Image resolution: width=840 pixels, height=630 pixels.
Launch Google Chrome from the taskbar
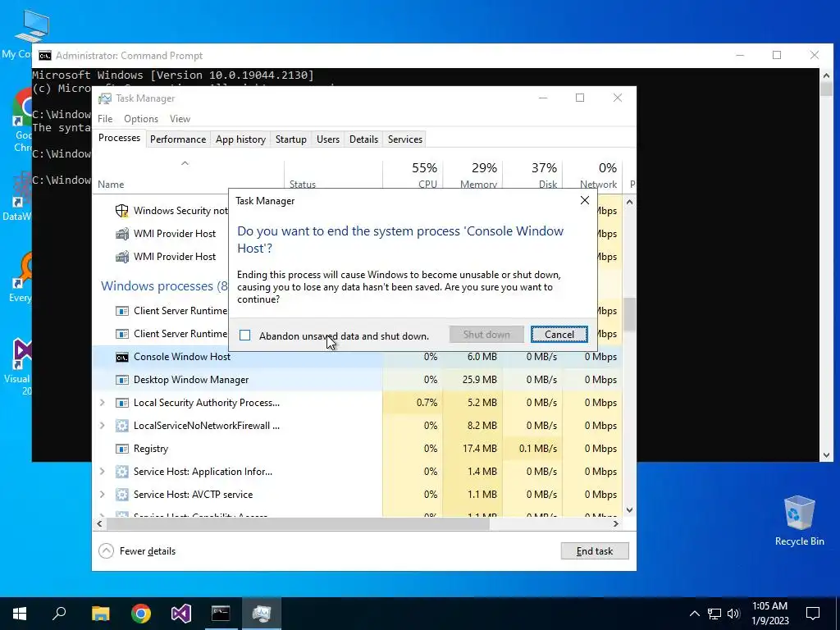pos(141,614)
